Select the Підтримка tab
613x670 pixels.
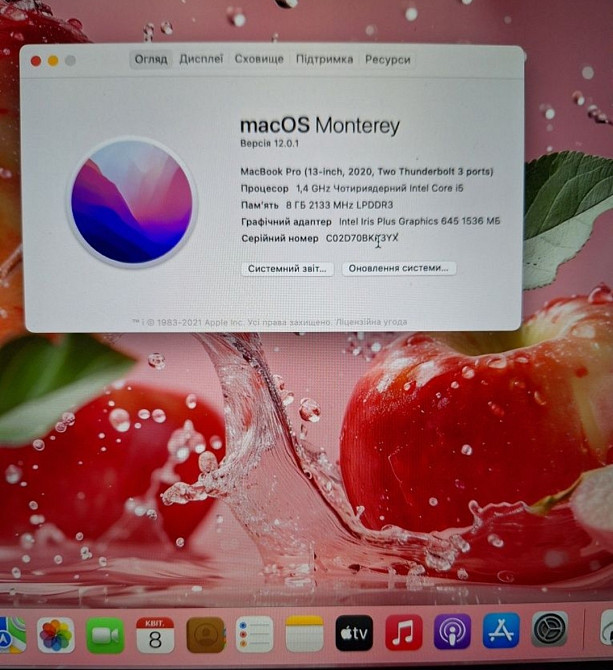coord(325,59)
